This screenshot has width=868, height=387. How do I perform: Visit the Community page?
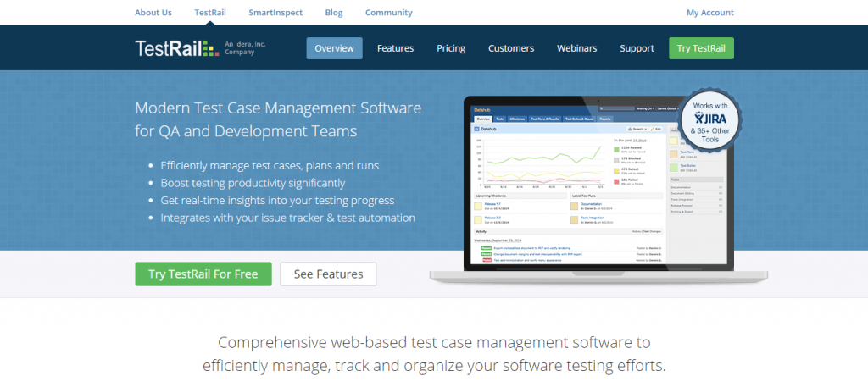pyautogui.click(x=388, y=12)
